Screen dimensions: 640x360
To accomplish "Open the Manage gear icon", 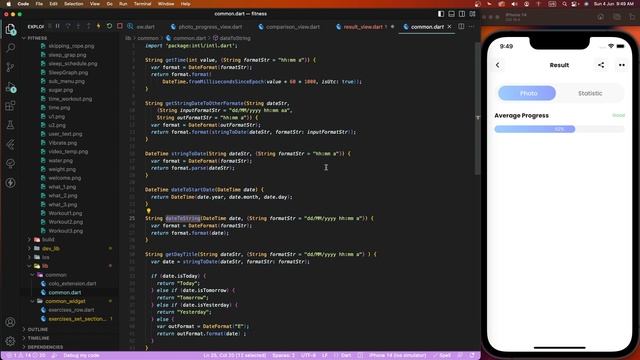I will coord(11,340).
